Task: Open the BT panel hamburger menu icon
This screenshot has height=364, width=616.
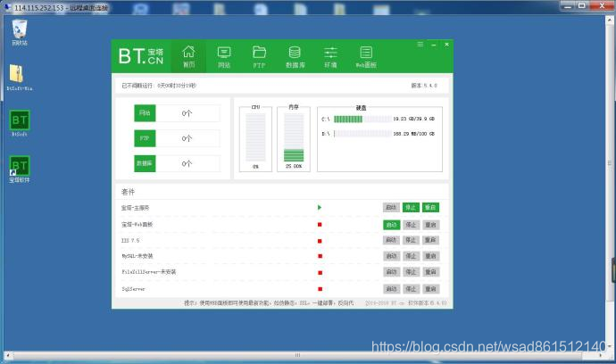Action: pyautogui.click(x=420, y=45)
